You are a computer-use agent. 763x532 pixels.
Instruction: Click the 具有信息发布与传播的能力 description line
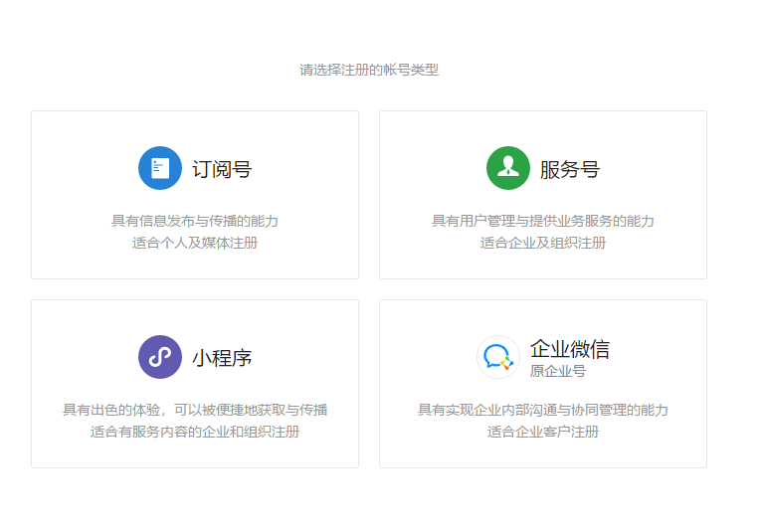pyautogui.click(x=195, y=221)
